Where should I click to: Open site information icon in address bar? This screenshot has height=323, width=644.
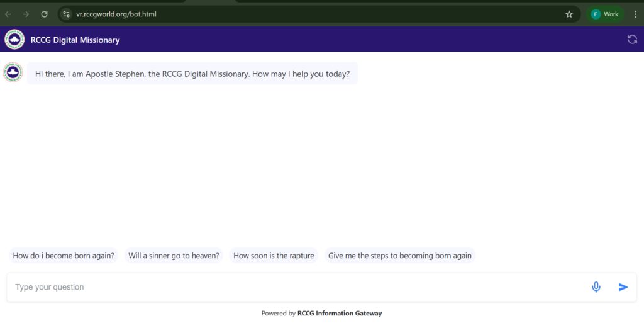[66, 14]
